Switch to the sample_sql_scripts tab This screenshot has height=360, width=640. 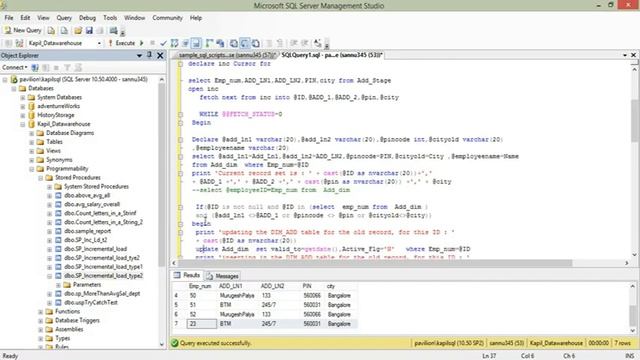pyautogui.click(x=227, y=55)
